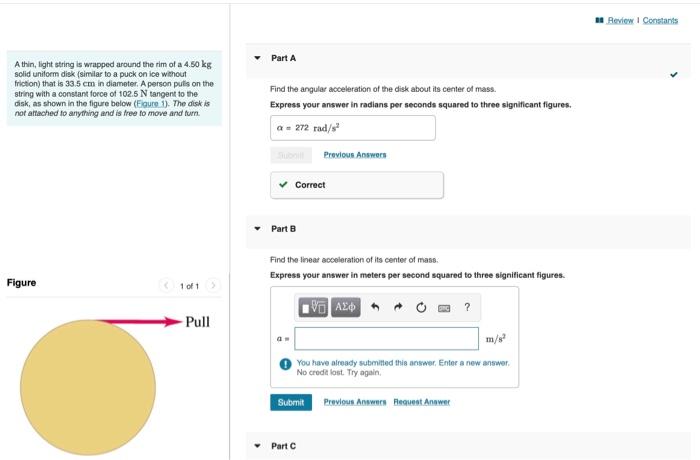View Previous Answers for Part A
Image resolution: width=700 pixels, height=460 pixels.
(355, 155)
